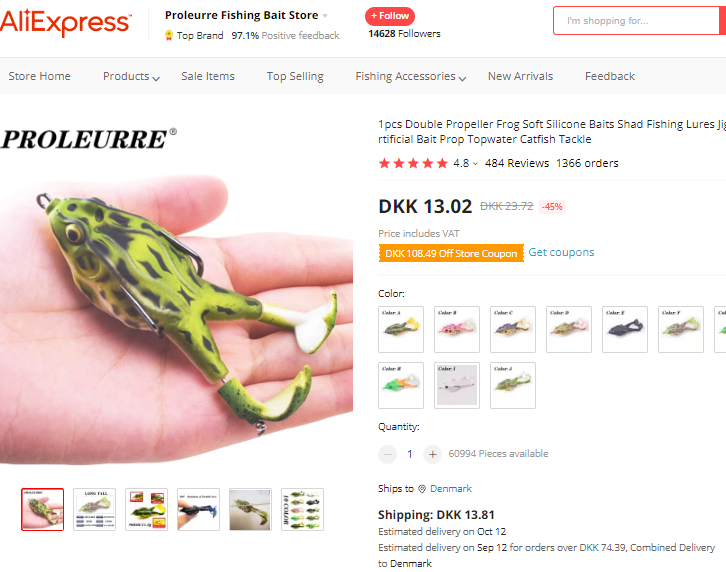Click the five-star rating icons
The width and height of the screenshot is (726, 572).
413,163
